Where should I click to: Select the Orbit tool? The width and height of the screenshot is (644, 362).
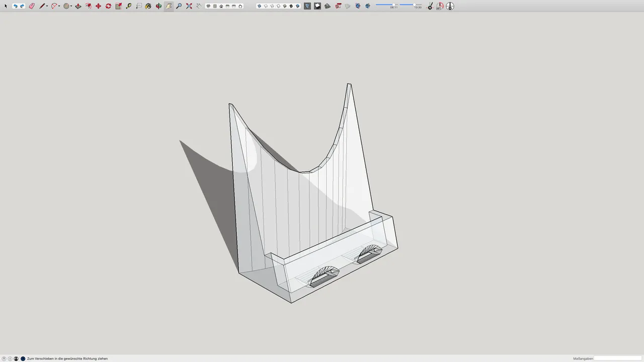pos(158,6)
